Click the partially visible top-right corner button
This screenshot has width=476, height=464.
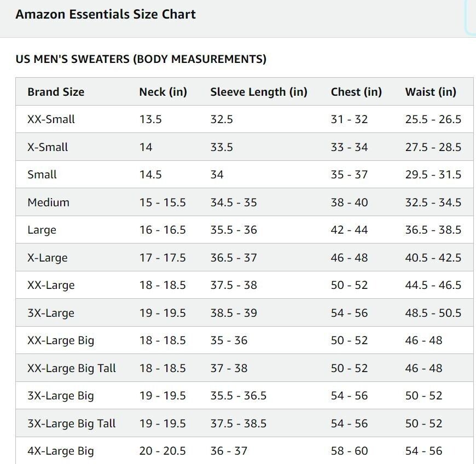(x=471, y=16)
